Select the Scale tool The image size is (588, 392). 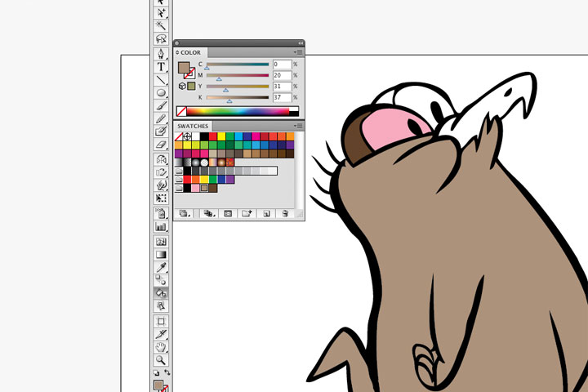[161, 172]
